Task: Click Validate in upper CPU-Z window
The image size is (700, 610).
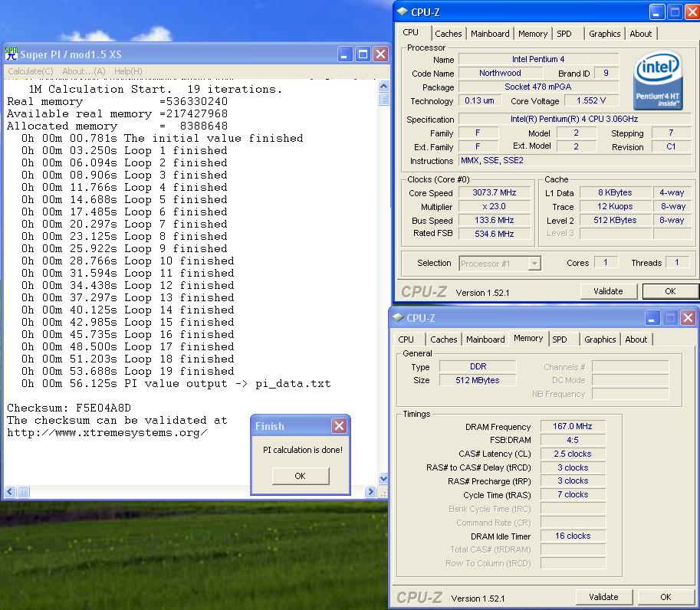Action: point(608,291)
